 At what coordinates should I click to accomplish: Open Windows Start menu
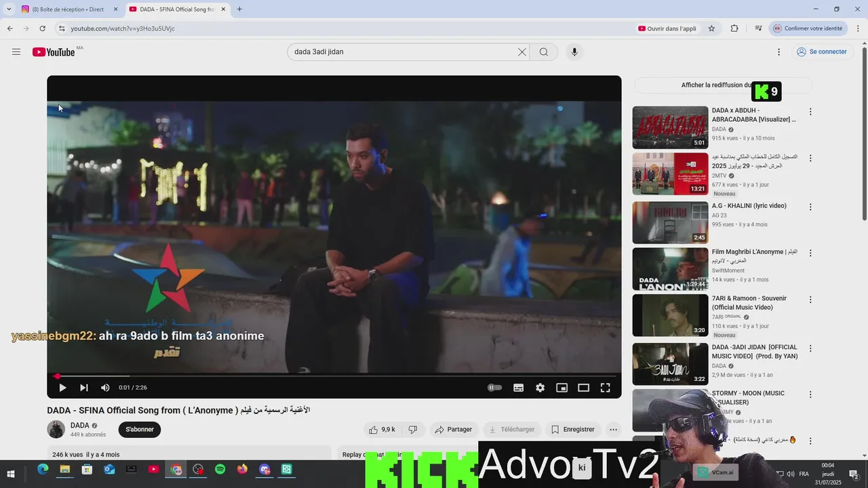point(11,472)
